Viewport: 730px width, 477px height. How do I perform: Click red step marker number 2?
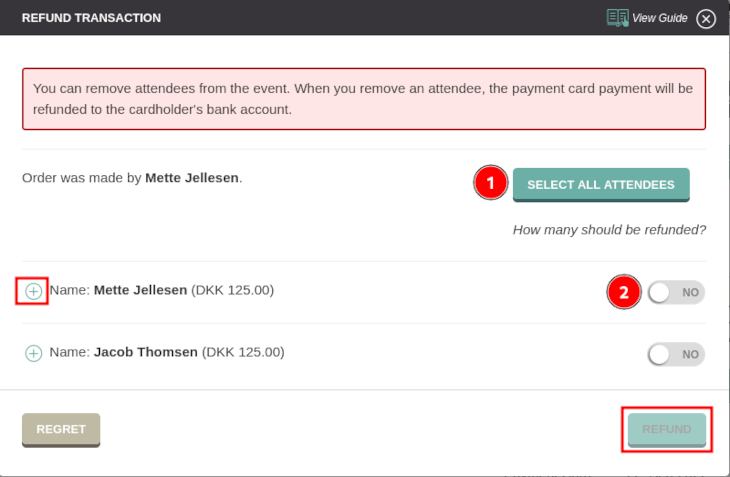click(624, 292)
